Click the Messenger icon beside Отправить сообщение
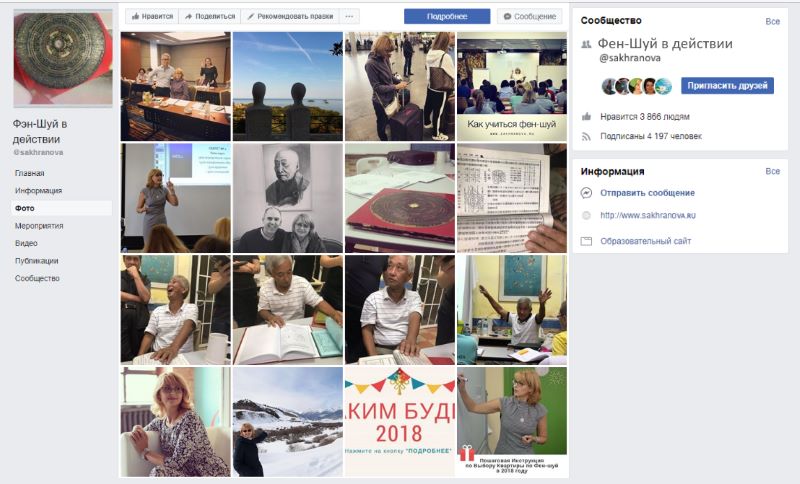Viewport: 800px width, 484px height. point(586,193)
